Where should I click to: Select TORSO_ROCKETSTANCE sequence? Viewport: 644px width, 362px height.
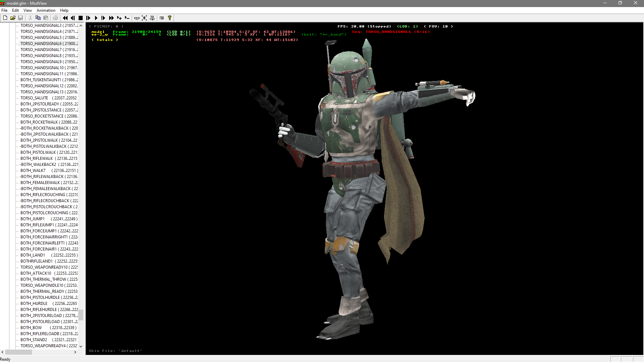click(x=49, y=116)
